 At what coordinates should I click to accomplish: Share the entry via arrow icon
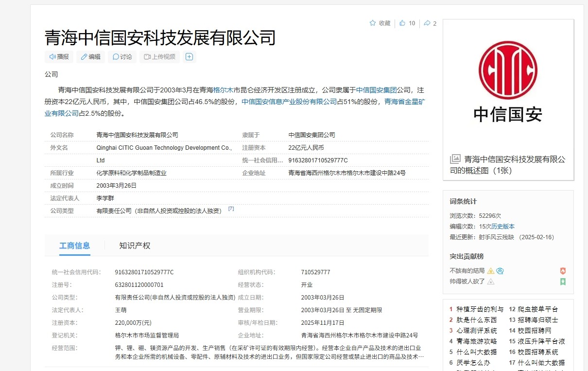pos(427,23)
